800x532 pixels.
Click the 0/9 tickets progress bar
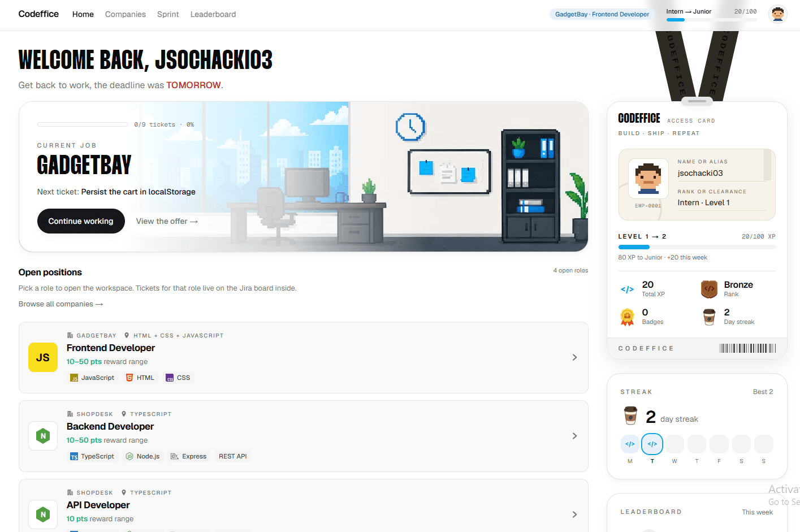click(83, 124)
